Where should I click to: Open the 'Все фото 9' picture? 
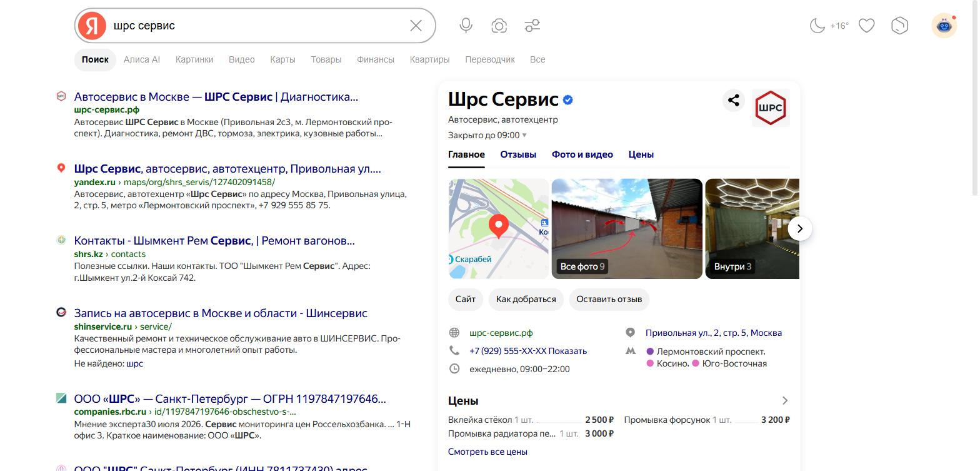(627, 228)
